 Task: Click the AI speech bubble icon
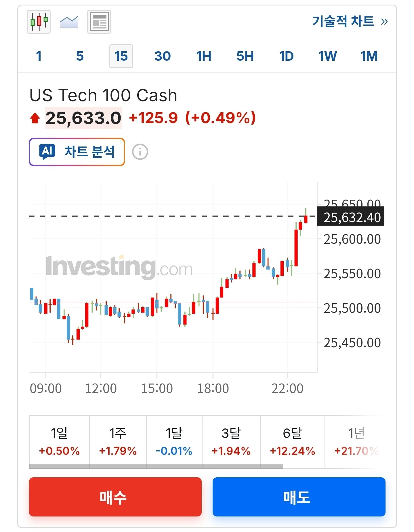[x=47, y=152]
